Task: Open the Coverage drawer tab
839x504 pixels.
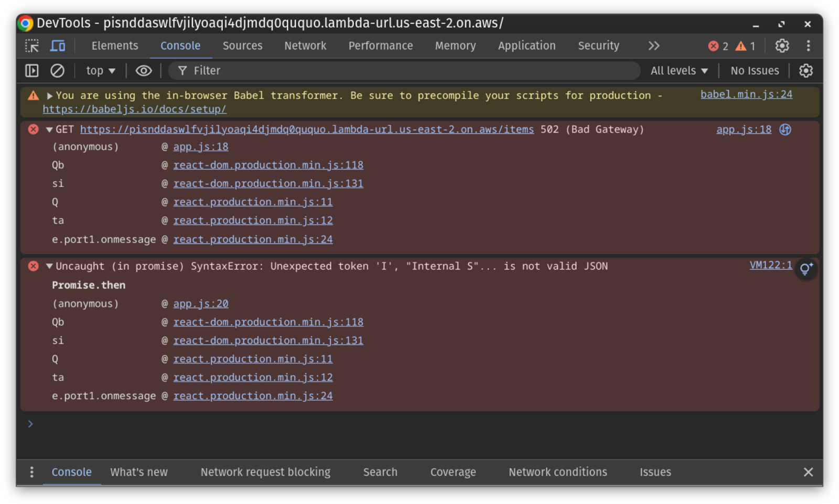Action: [x=453, y=473]
